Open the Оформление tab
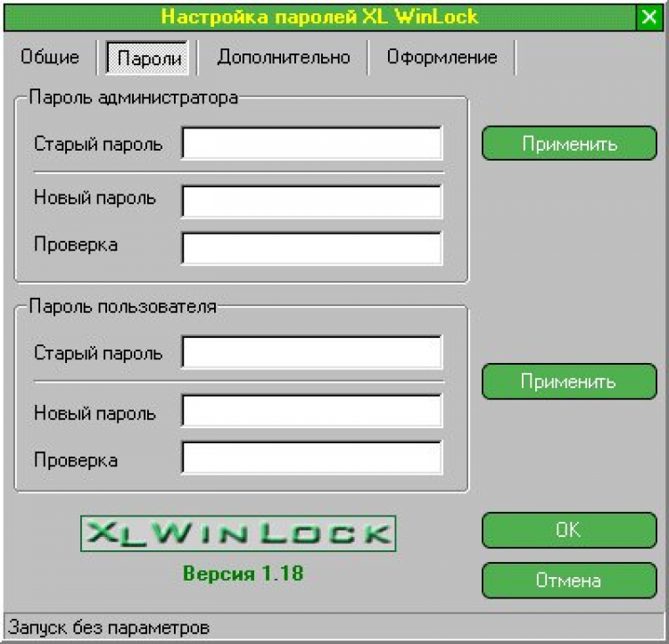Image resolution: width=669 pixels, height=644 pixels. [442, 57]
